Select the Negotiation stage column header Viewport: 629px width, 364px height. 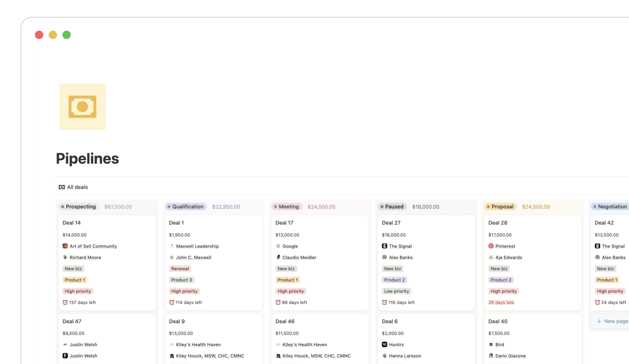click(610, 207)
